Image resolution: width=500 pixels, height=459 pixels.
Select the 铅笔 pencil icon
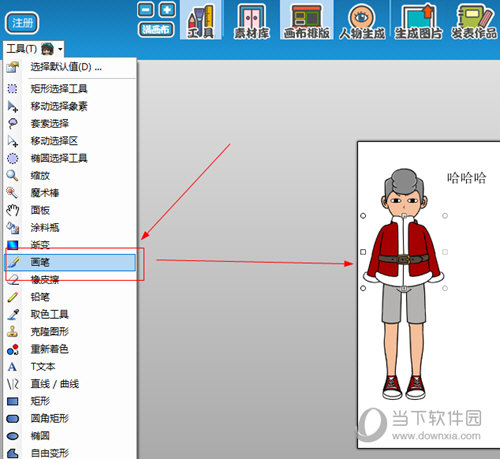point(13,297)
